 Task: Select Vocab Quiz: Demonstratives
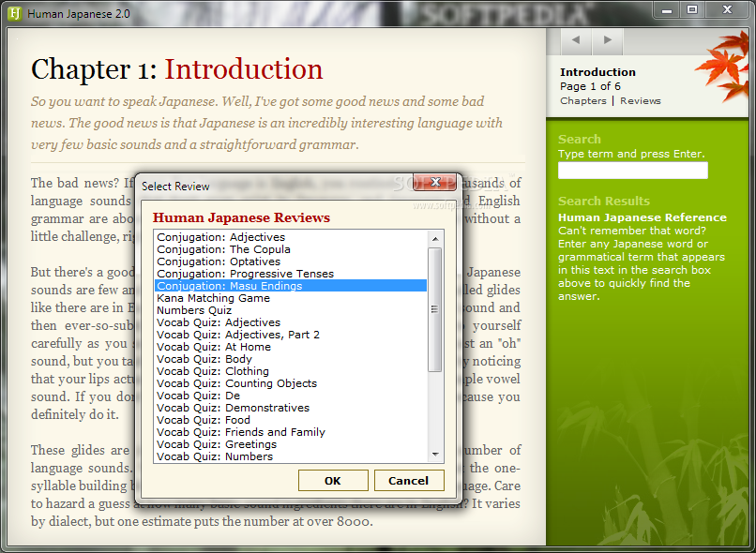(291, 408)
